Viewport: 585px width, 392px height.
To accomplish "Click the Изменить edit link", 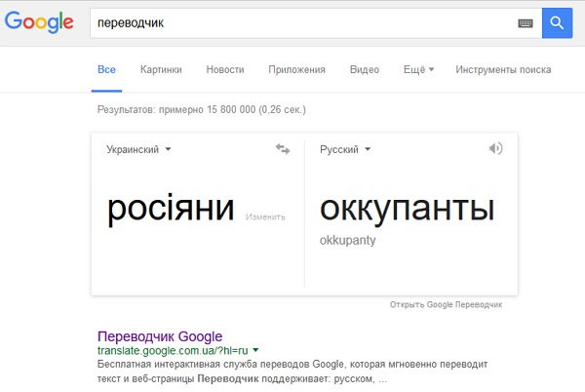I will tap(265, 216).
